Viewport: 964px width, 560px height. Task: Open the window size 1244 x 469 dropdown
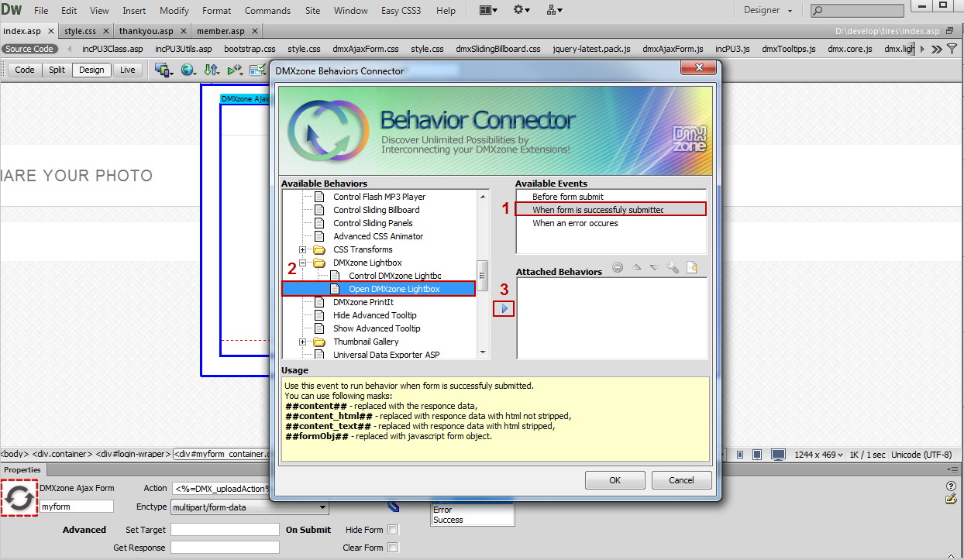[x=818, y=455]
